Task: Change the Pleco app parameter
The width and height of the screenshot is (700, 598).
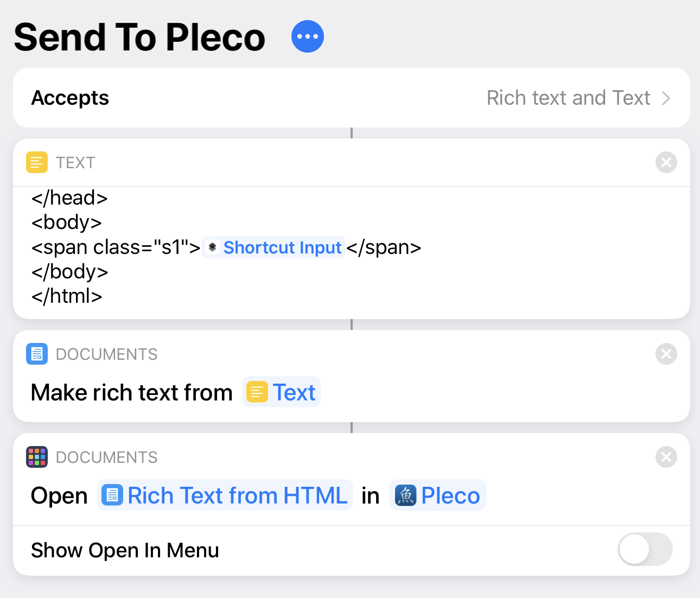Action: pos(438,495)
